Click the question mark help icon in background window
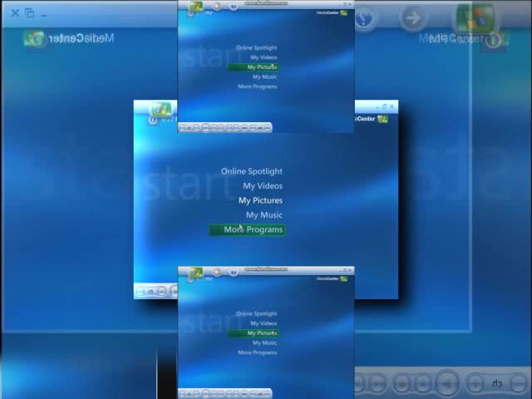This screenshot has width=532, height=399. point(364,17)
